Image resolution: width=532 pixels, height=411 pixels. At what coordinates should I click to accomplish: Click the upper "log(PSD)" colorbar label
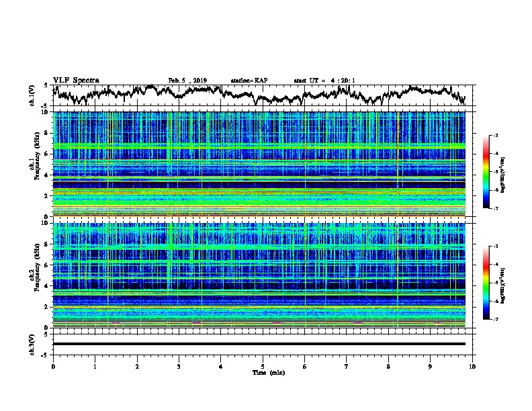[x=503, y=175]
